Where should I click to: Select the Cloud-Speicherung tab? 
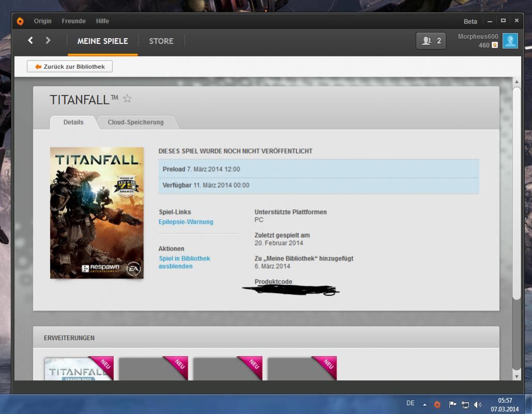pyautogui.click(x=135, y=122)
